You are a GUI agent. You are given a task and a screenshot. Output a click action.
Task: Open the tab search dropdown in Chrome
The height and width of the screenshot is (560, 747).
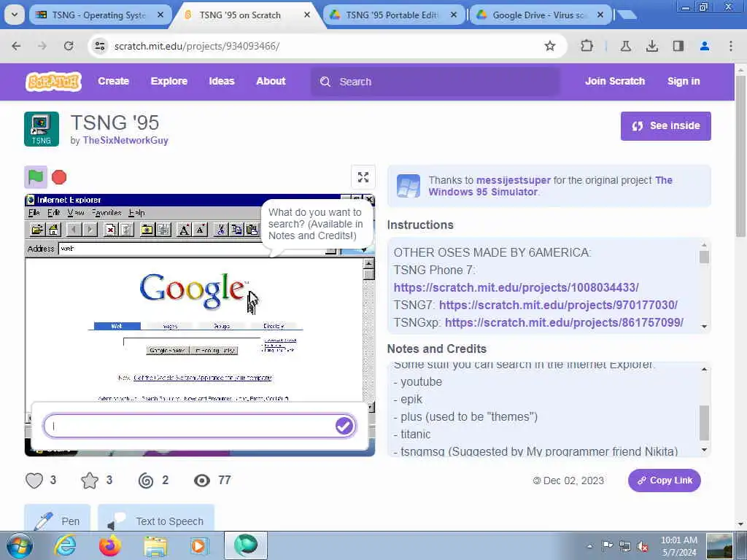click(x=15, y=15)
